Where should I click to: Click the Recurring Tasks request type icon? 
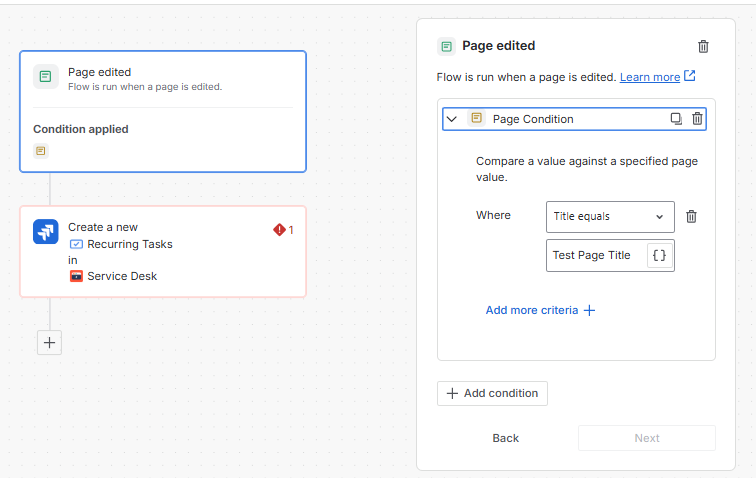point(76,244)
